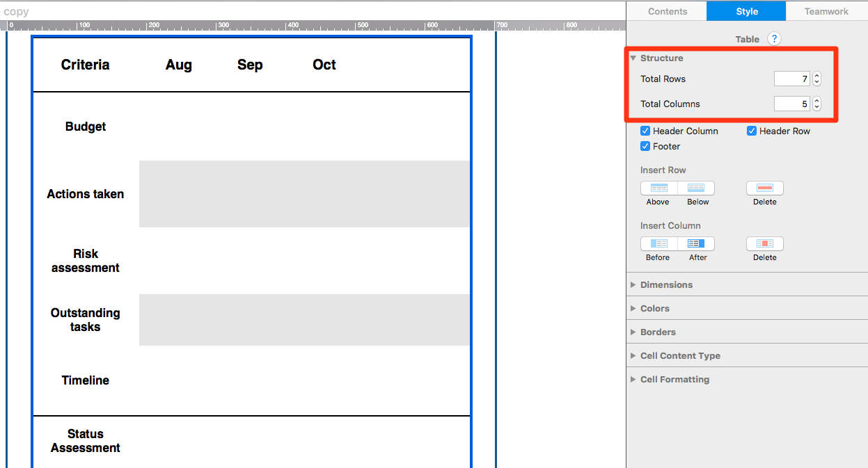The width and height of the screenshot is (868, 468).
Task: Open the Table help question mark
Action: [774, 39]
